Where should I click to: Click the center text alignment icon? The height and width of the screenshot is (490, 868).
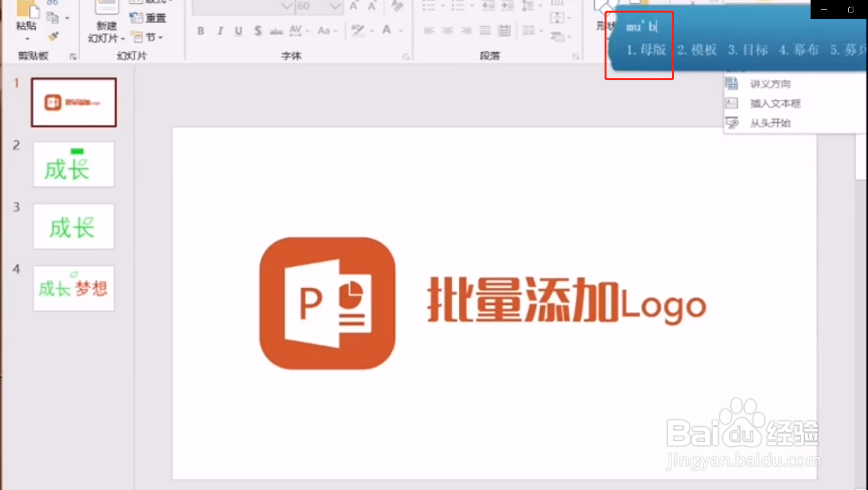[x=447, y=30]
